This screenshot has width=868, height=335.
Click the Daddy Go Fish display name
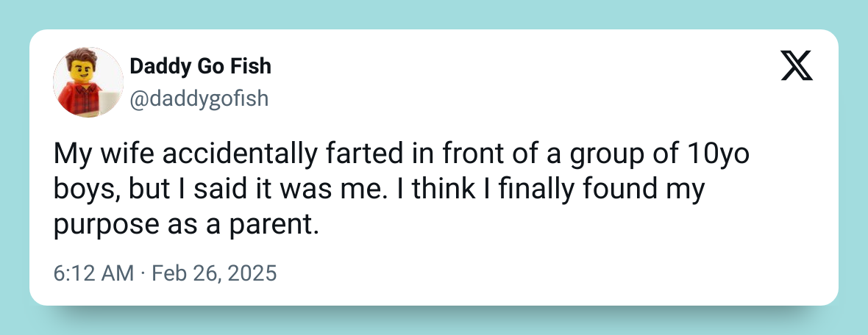click(x=200, y=66)
